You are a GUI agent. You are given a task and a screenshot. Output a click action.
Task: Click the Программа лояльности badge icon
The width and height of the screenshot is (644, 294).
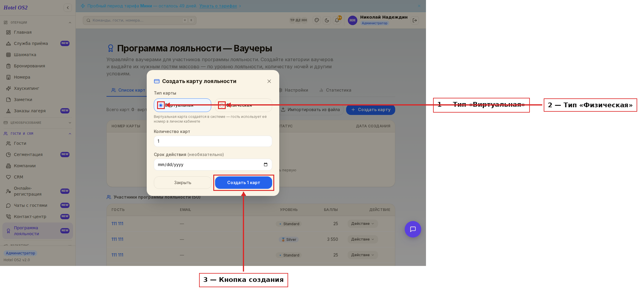click(8, 231)
